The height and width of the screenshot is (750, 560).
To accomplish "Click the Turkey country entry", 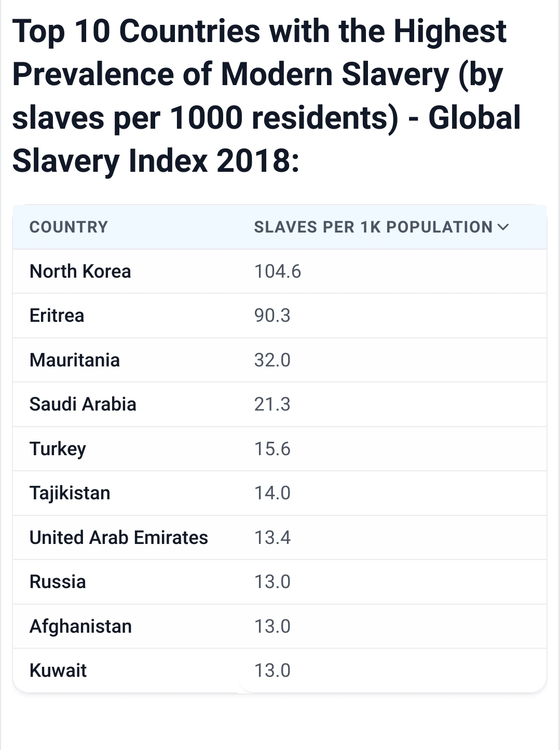I will point(58,449).
